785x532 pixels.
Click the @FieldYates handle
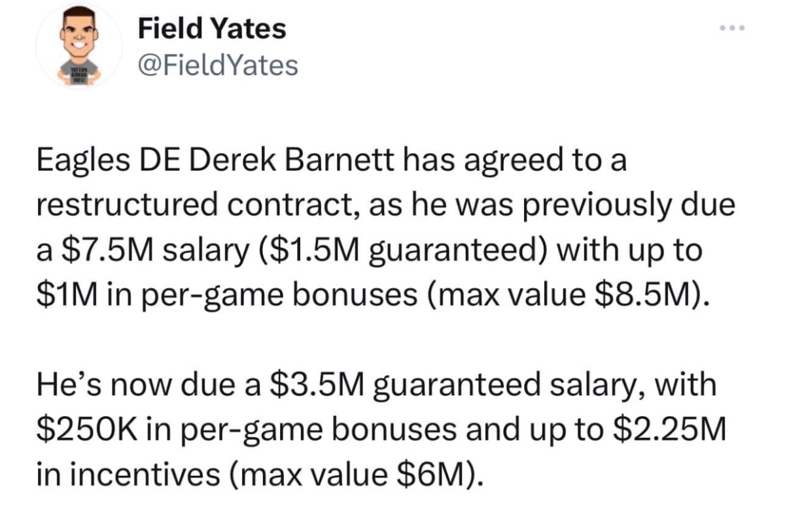tap(218, 65)
